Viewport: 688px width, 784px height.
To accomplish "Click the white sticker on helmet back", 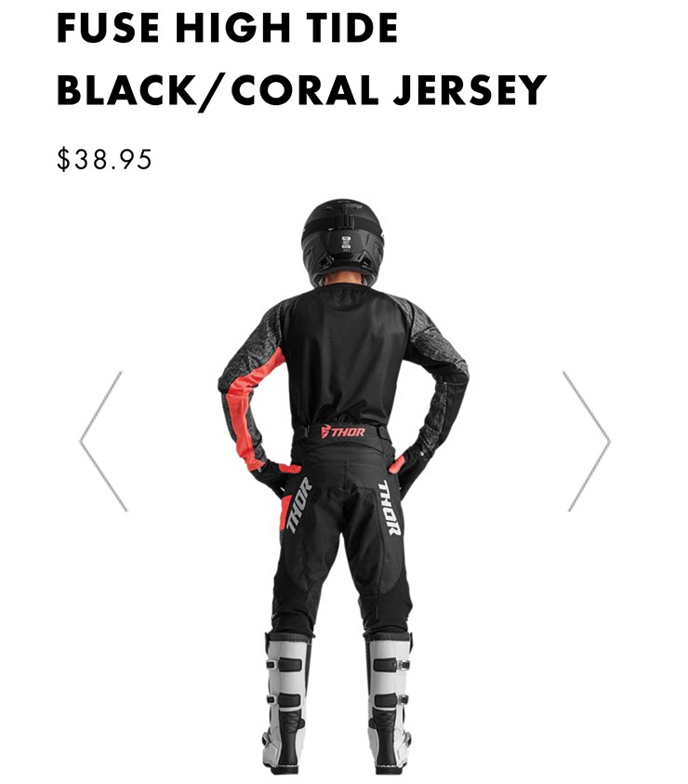I will tap(346, 243).
